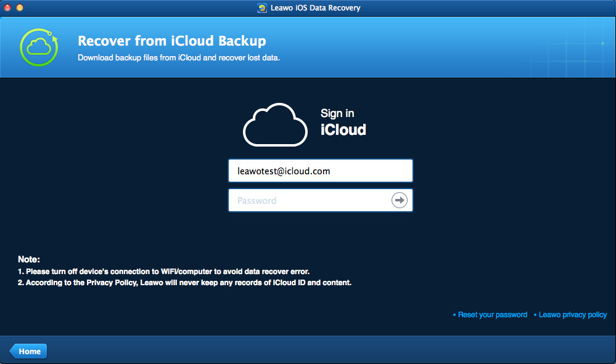Click the bullet before Reset your password

coord(454,315)
